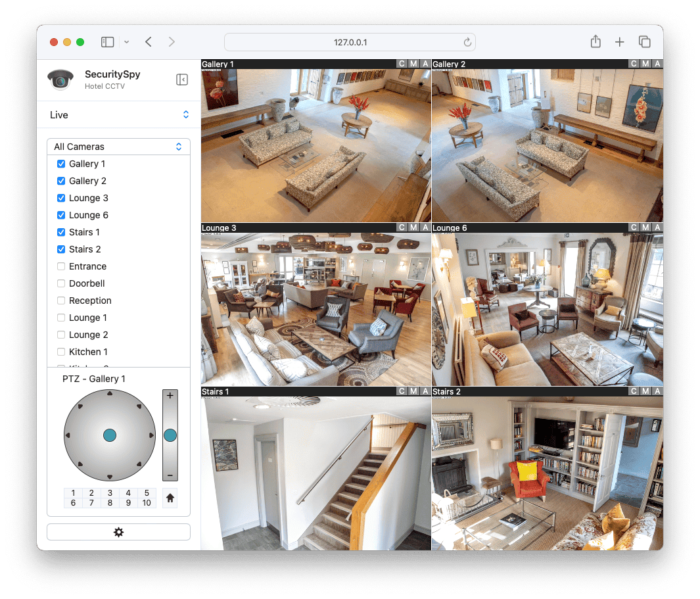Click the PTZ zoom out minus button
Image resolution: width=700 pixels, height=599 pixels.
pyautogui.click(x=170, y=475)
